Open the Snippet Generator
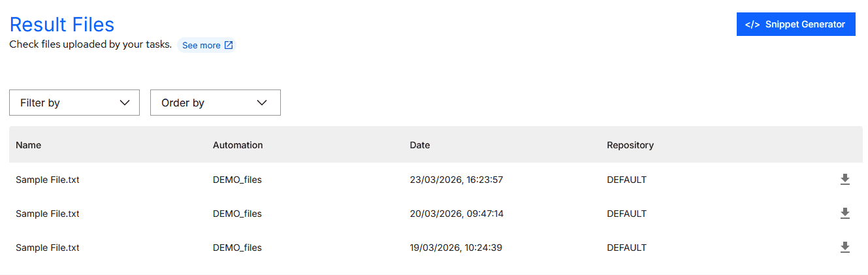The width and height of the screenshot is (868, 275). click(796, 24)
